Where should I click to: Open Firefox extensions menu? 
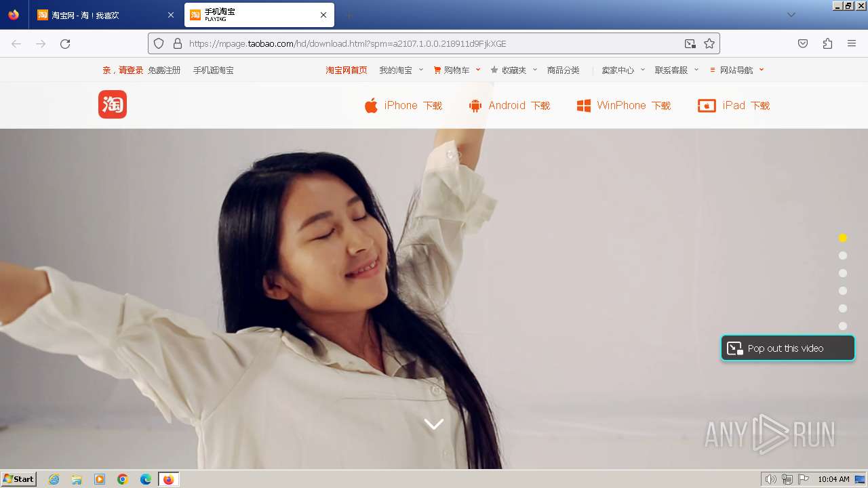pos(827,43)
